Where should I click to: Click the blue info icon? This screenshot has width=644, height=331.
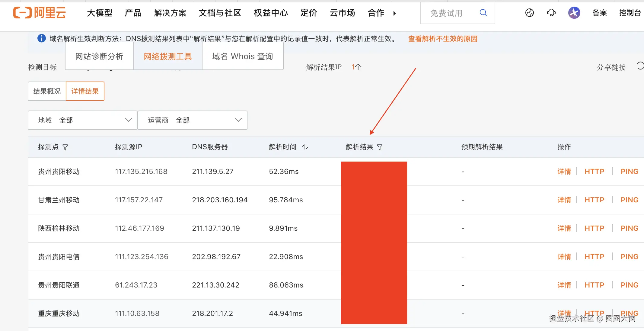41,38
